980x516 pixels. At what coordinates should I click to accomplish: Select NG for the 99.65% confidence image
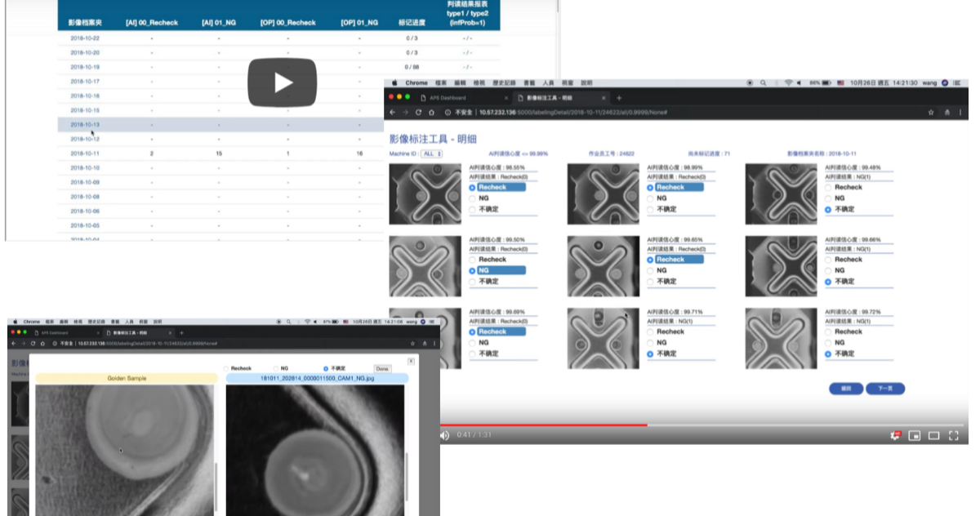tap(651, 270)
